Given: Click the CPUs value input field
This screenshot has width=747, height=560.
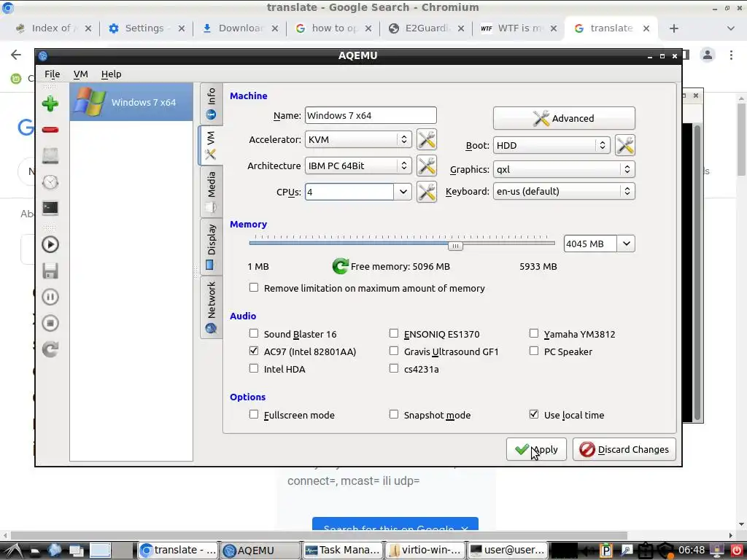Looking at the screenshot, I should tap(349, 192).
